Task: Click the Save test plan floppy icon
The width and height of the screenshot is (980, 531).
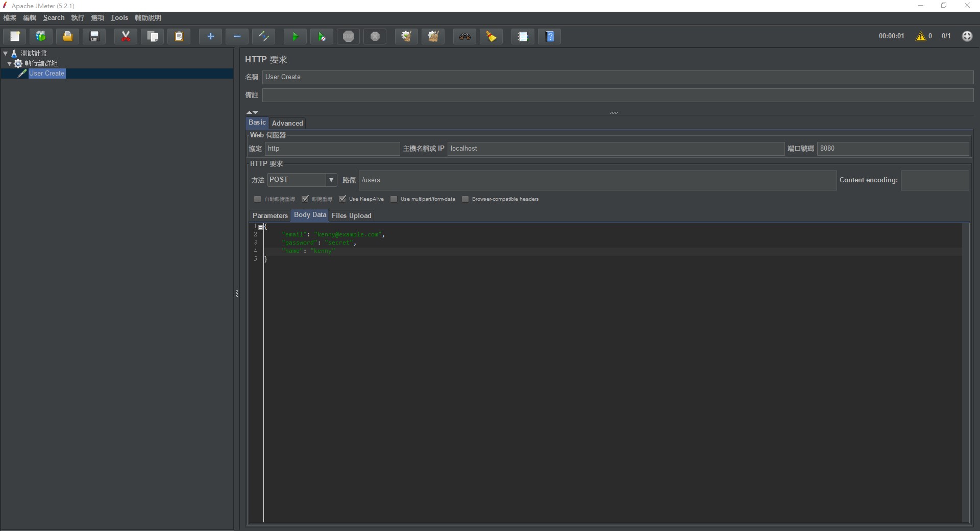Action: pyautogui.click(x=94, y=36)
